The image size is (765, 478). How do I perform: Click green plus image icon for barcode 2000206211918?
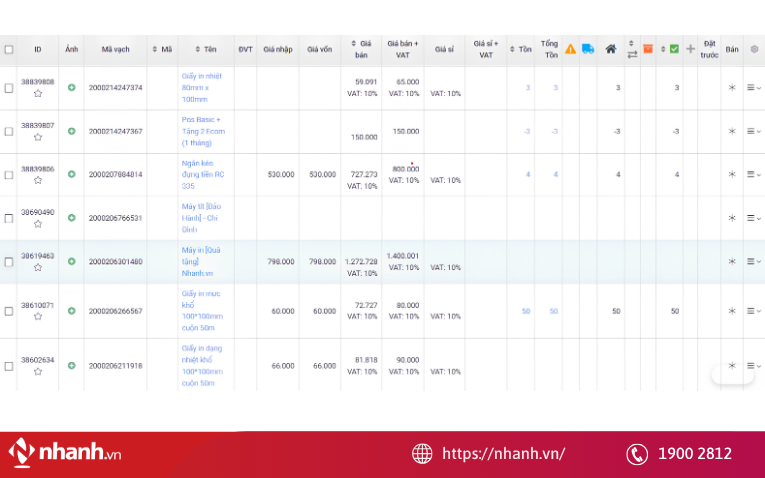point(72,365)
